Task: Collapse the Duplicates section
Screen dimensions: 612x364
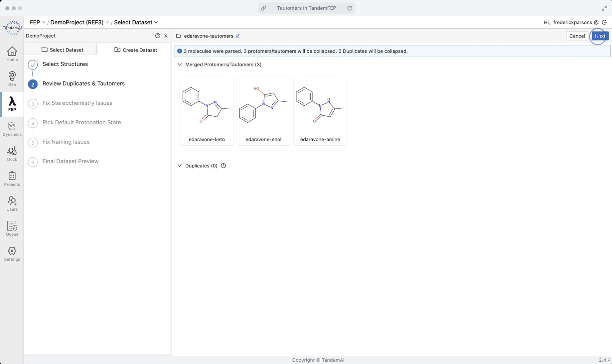Action: tap(180, 166)
